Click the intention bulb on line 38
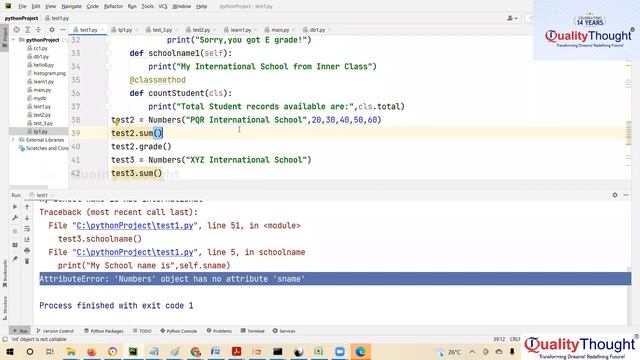Screen dimensions: 640x360 [x=117, y=122]
